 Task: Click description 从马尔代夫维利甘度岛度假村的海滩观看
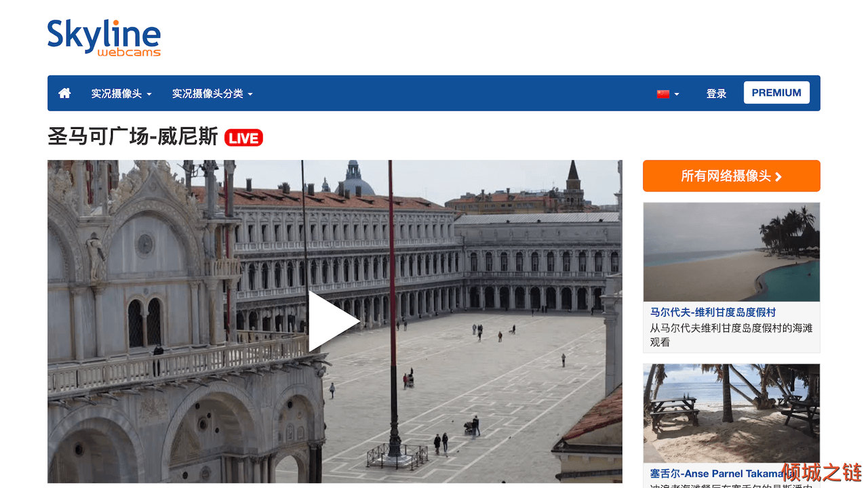(x=731, y=335)
